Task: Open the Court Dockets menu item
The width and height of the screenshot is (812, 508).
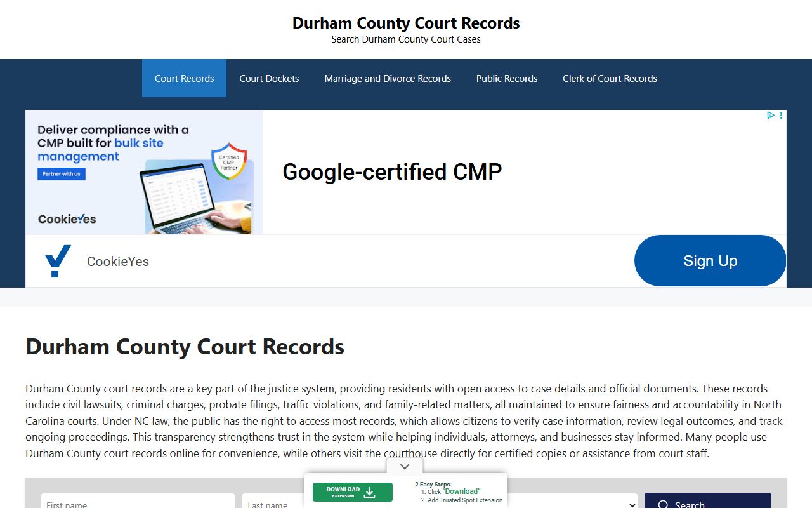Action: pos(269,78)
